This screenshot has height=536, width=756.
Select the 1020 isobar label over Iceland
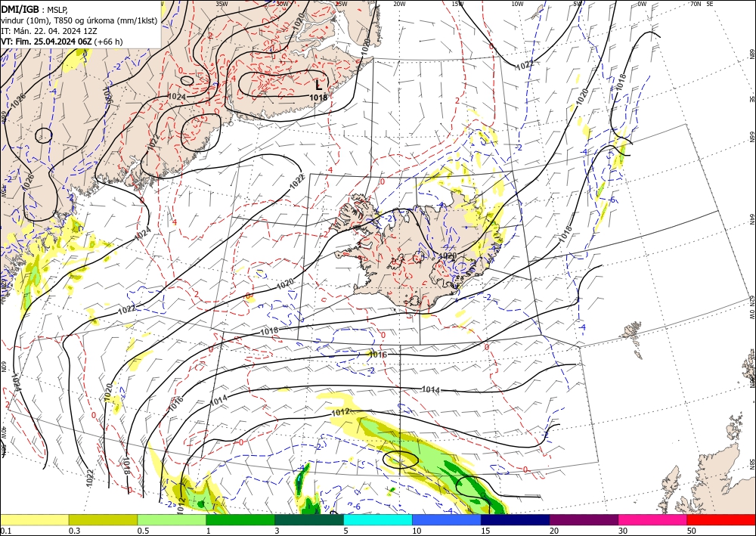(x=448, y=256)
